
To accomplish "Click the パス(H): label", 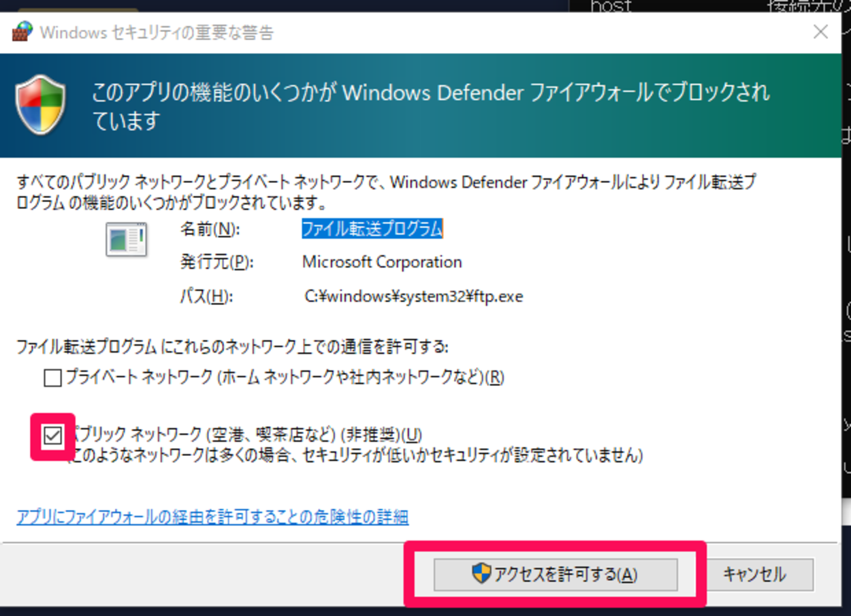I will click(206, 297).
